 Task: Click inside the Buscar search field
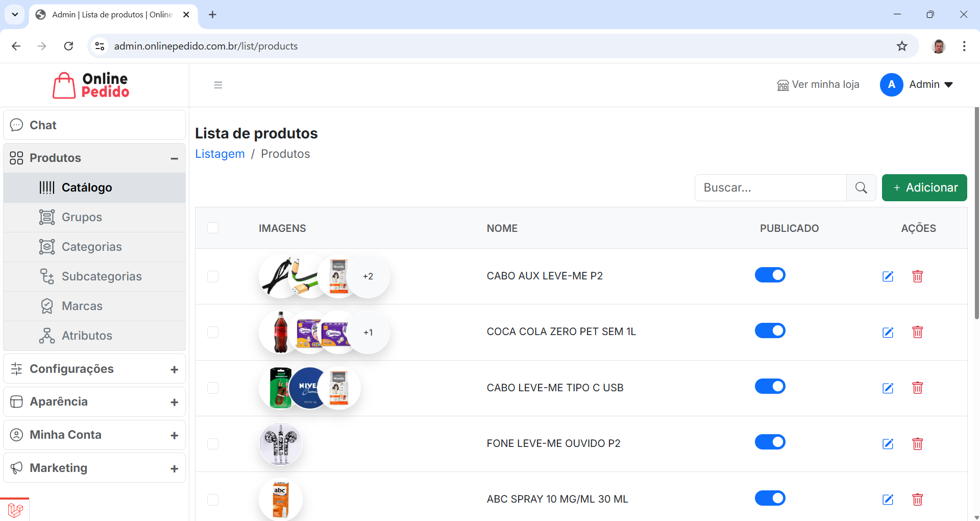[x=771, y=187]
